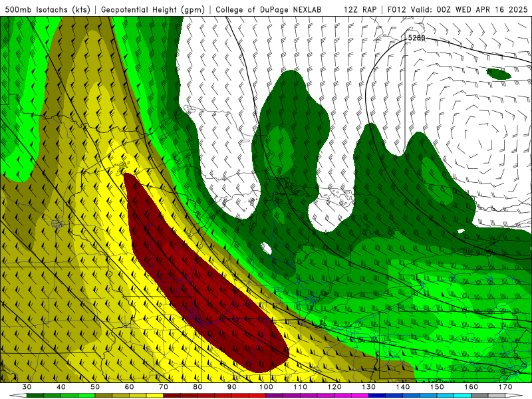The width and height of the screenshot is (532, 399).
Task: Click the '80' tick on the color scale
Action: [x=198, y=387]
